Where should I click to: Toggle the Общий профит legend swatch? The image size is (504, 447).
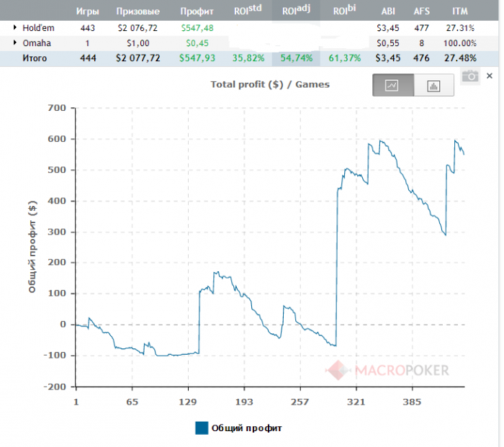[202, 428]
